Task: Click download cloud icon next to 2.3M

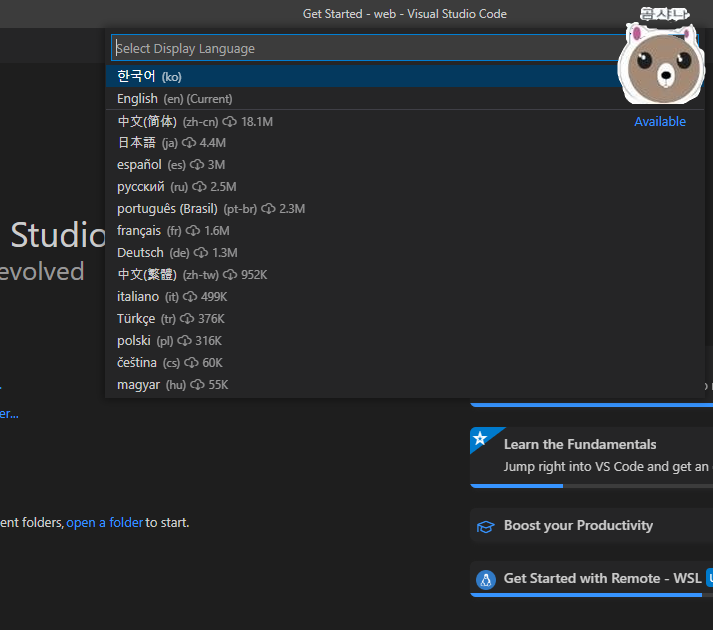Action: tap(268, 209)
